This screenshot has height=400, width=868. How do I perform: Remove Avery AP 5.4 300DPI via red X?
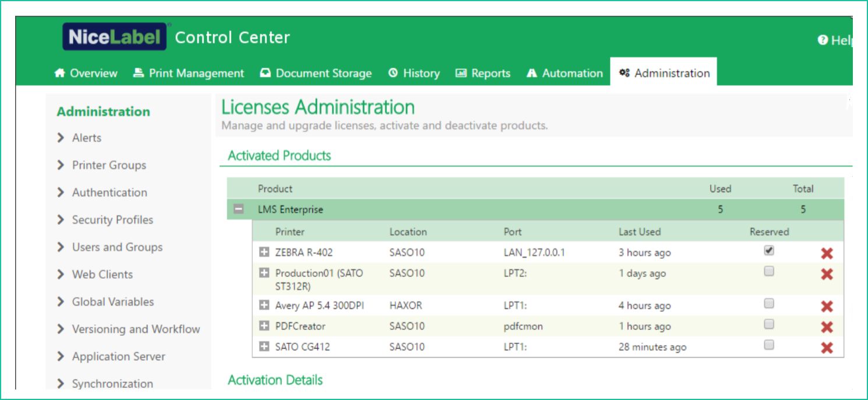coord(826,306)
